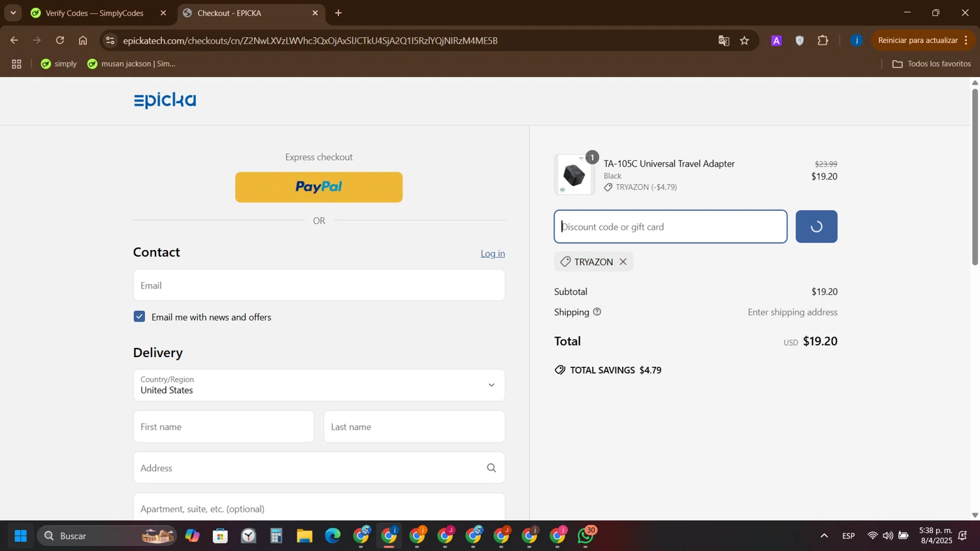
Task: Pay with PayPal express checkout
Action: [319, 187]
